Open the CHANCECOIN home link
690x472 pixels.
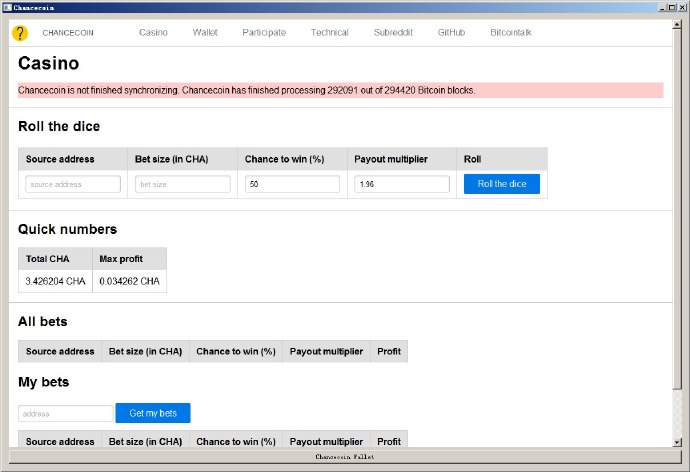68,33
